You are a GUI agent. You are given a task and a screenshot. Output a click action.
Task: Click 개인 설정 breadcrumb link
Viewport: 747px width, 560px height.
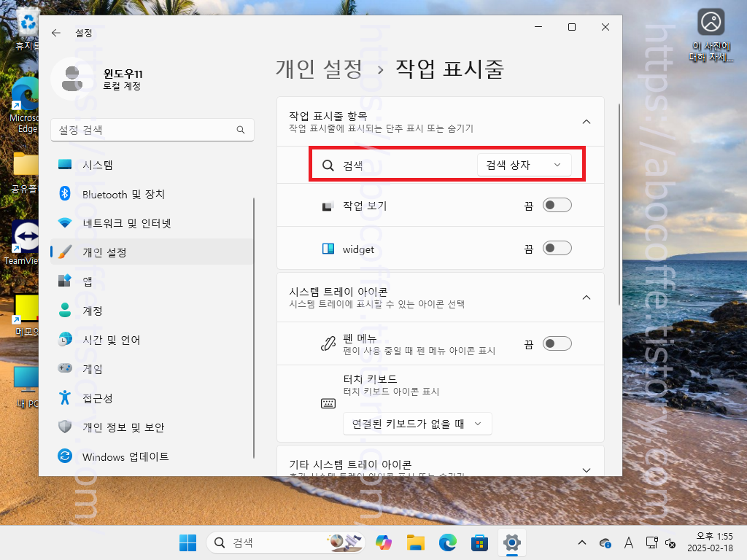(319, 69)
